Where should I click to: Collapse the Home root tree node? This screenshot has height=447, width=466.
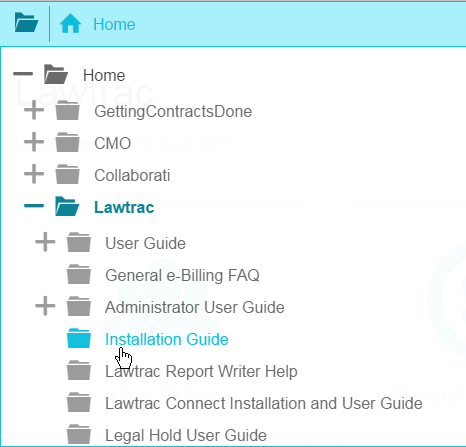coord(23,74)
